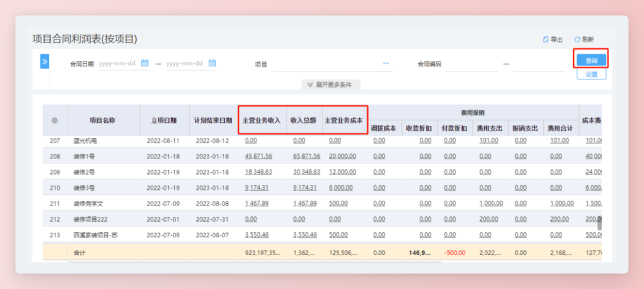
Task: Open 65,871.56 total income link
Action: pos(306,156)
